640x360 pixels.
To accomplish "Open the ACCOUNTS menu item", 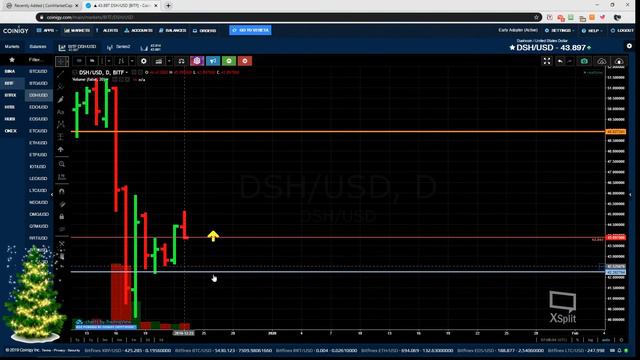I will point(138,30).
